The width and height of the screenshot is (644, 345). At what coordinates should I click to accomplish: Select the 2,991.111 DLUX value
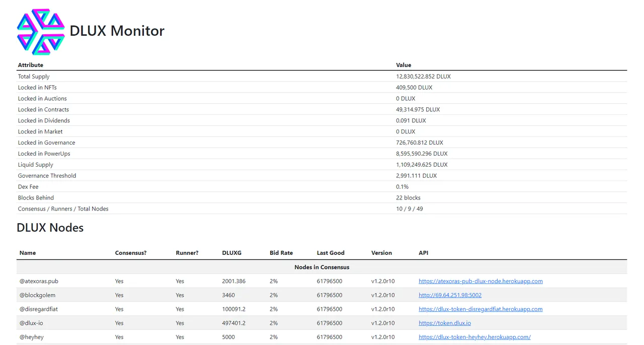416,176
